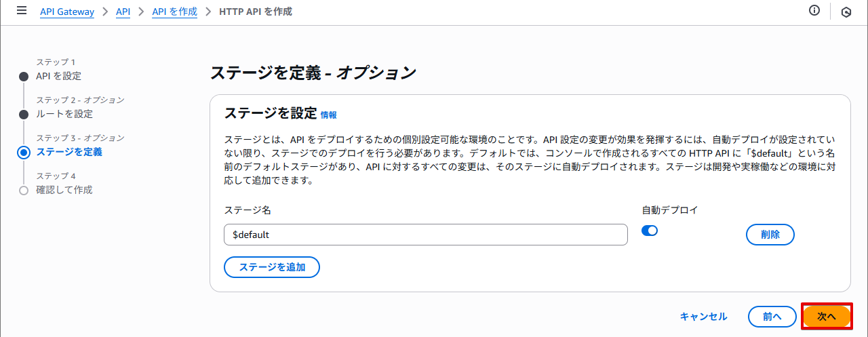Image resolution: width=868 pixels, height=337 pixels.
Task: Select the API を設定 step
Action: pos(58,76)
